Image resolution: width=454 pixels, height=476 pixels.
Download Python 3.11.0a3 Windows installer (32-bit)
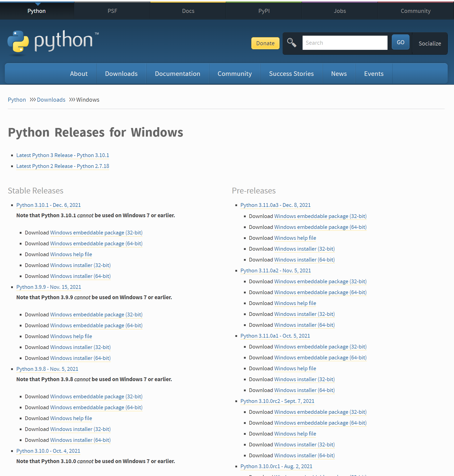[304, 249]
